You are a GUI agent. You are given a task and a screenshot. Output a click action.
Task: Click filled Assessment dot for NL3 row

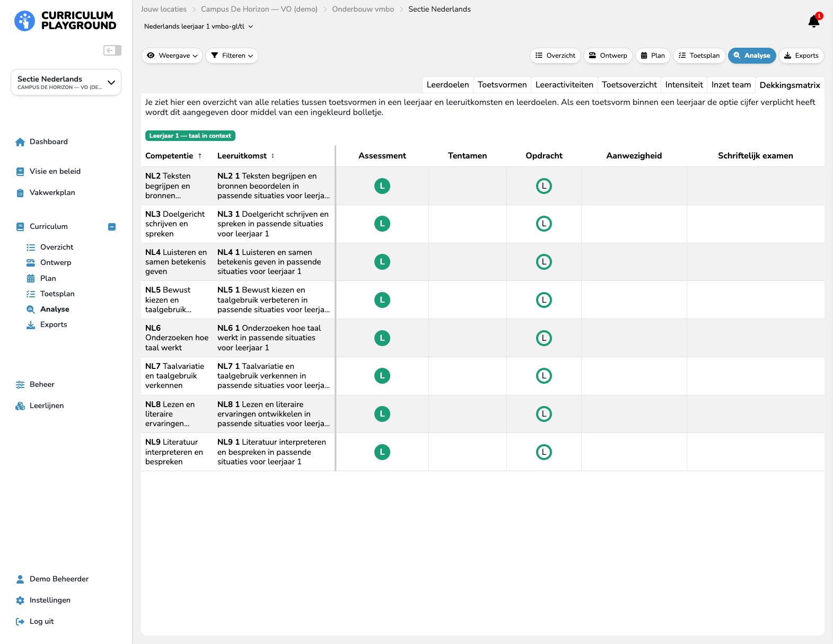[x=382, y=224]
